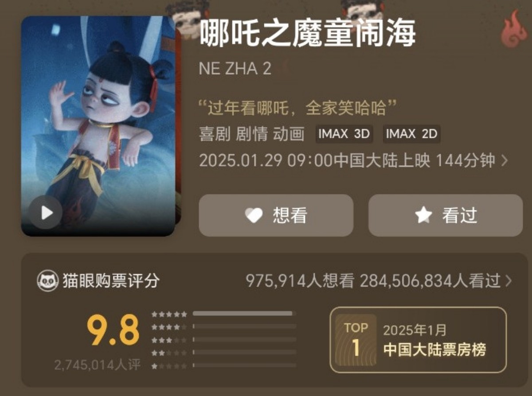This screenshot has width=532, height=396.
Task: Tap the star icon for 看过
Action: (423, 216)
